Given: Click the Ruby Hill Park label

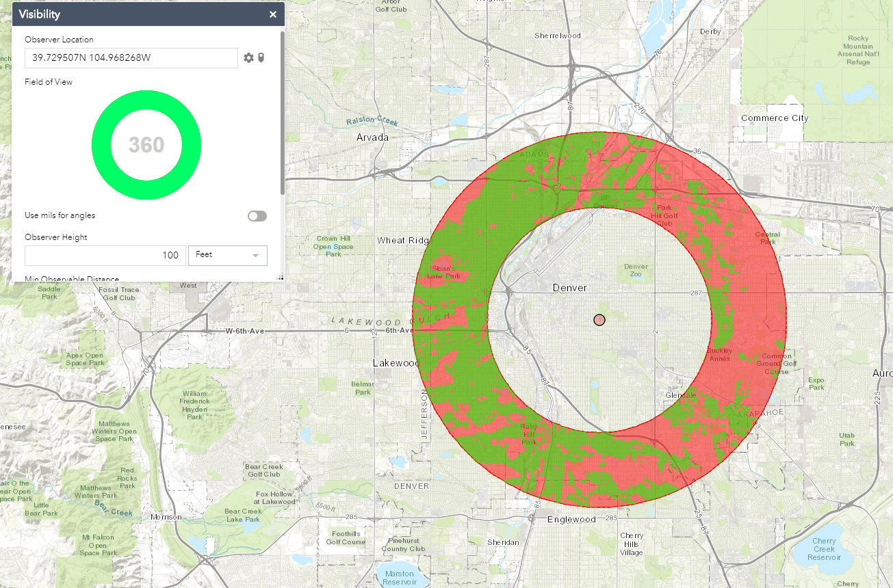Looking at the screenshot, I should pos(529,434).
